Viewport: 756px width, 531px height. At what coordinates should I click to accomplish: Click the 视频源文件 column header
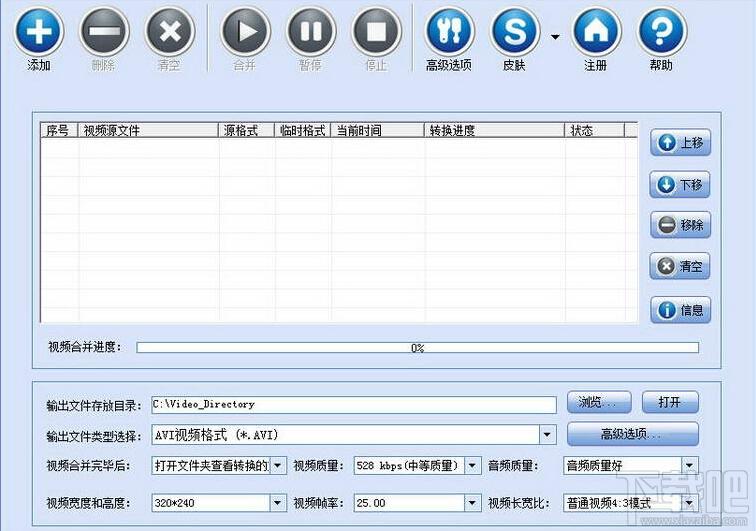point(148,131)
